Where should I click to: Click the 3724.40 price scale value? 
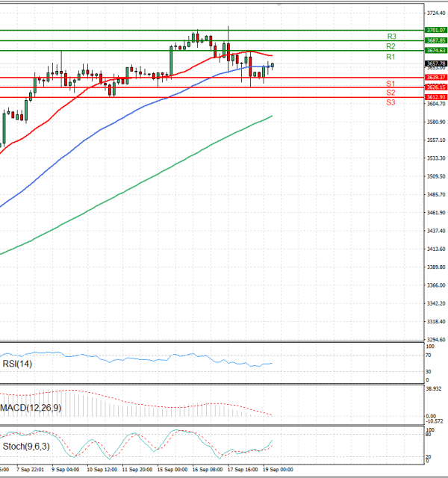point(436,13)
